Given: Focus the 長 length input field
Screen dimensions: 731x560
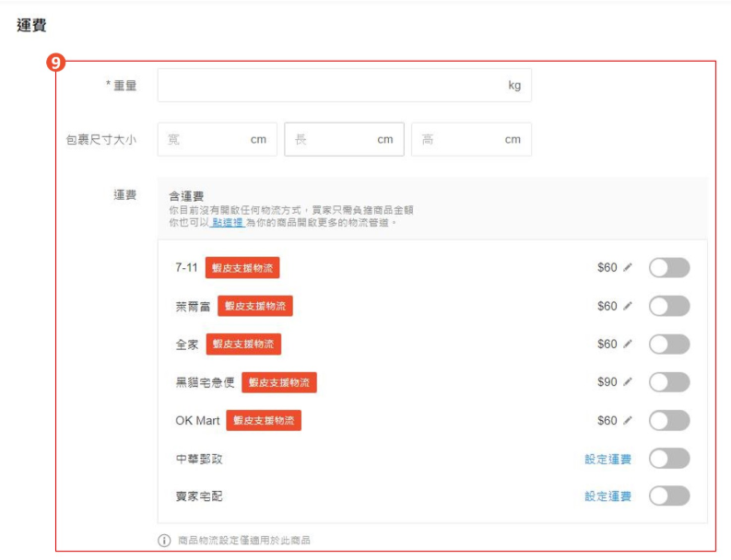Looking at the screenshot, I should [344, 139].
